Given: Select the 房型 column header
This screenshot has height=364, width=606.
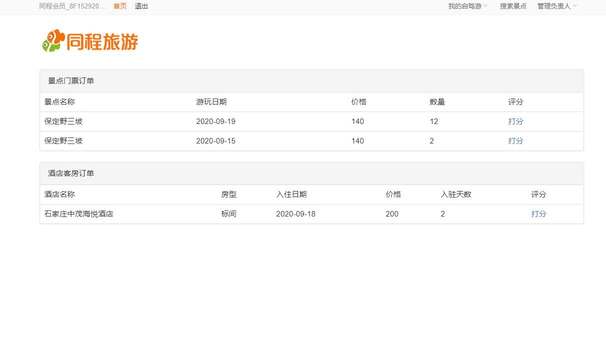Looking at the screenshot, I should (x=228, y=194).
